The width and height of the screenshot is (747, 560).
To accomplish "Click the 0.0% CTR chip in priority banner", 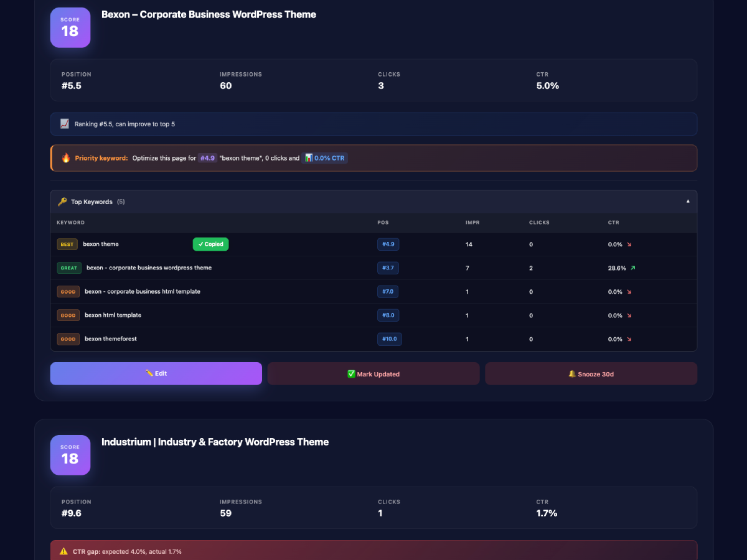I will tap(324, 158).
